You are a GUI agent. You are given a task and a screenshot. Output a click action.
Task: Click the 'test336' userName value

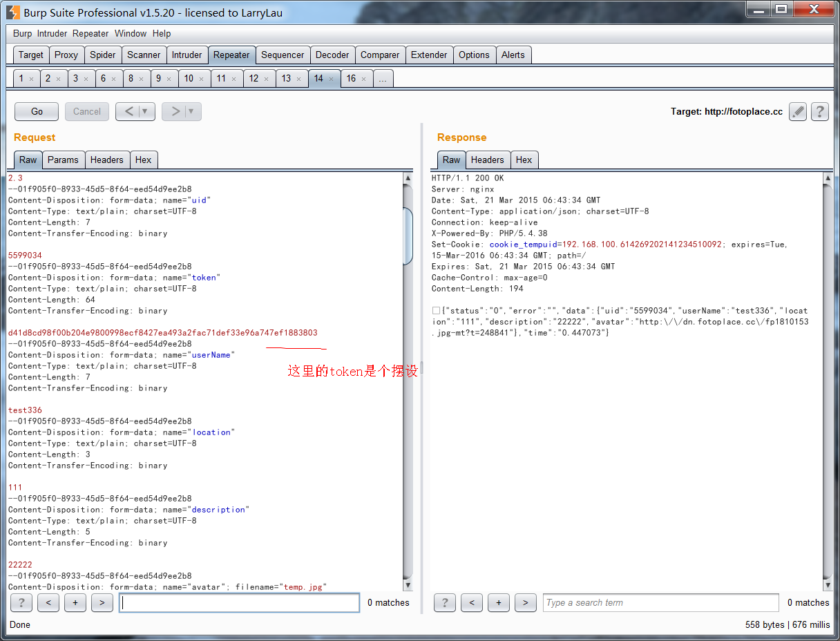(x=25, y=410)
